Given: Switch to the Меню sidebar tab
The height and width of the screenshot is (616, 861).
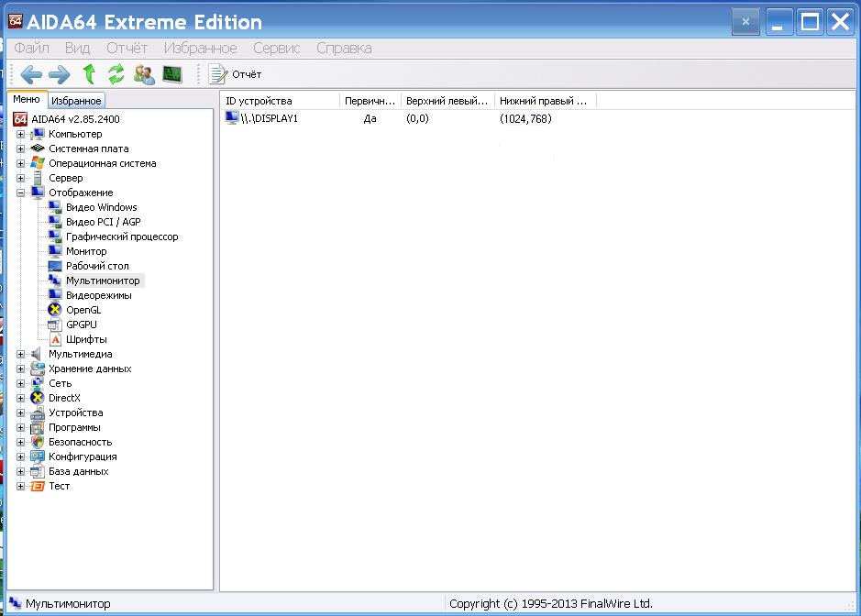Looking at the screenshot, I should [27, 99].
